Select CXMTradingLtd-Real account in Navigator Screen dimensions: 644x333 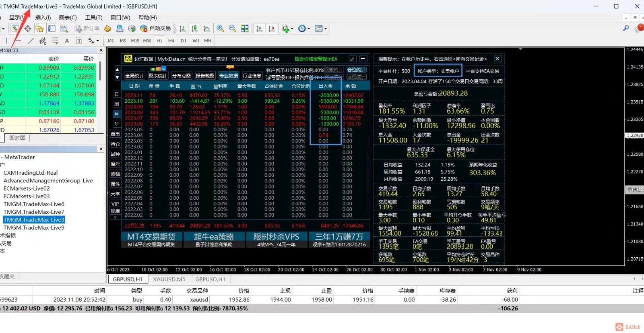pos(31,173)
